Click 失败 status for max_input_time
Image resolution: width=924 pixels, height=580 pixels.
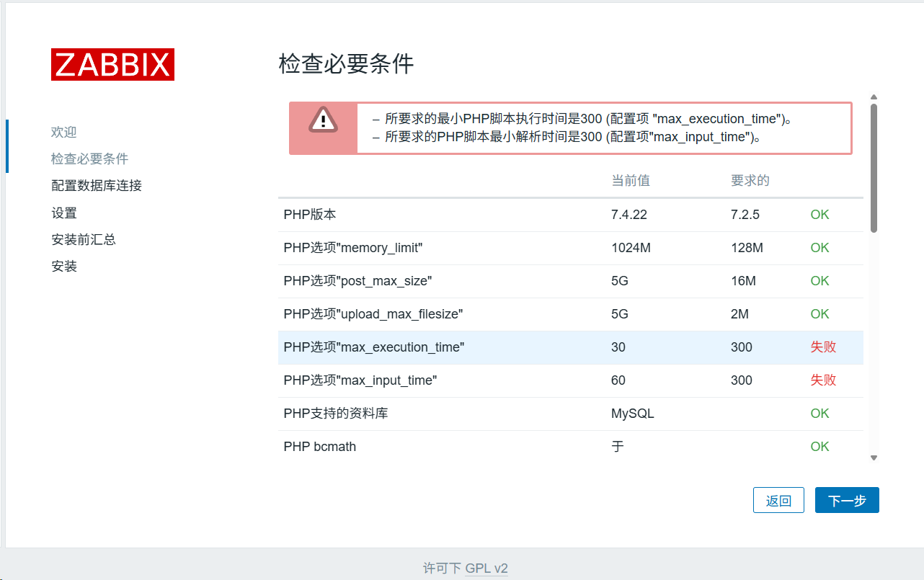click(x=823, y=380)
